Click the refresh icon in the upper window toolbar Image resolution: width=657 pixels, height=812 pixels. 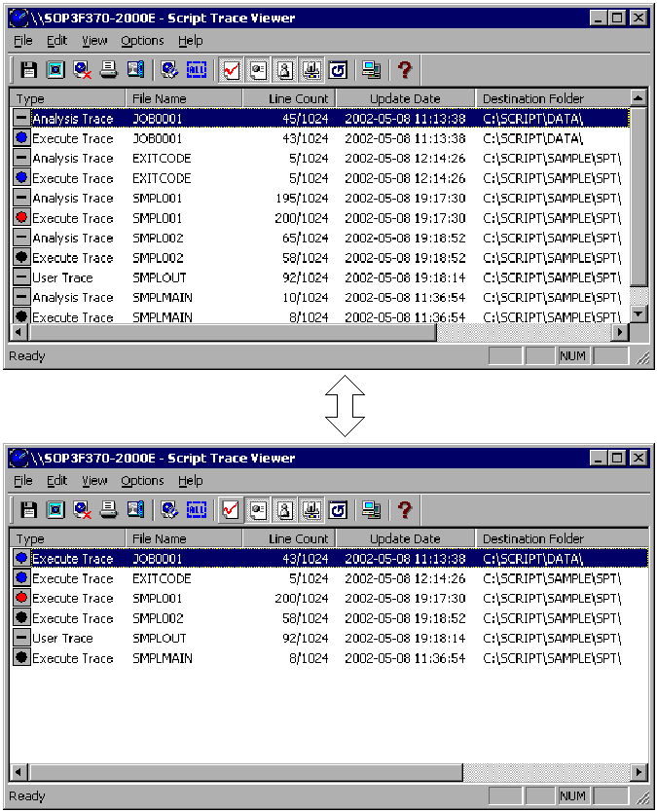[x=338, y=70]
